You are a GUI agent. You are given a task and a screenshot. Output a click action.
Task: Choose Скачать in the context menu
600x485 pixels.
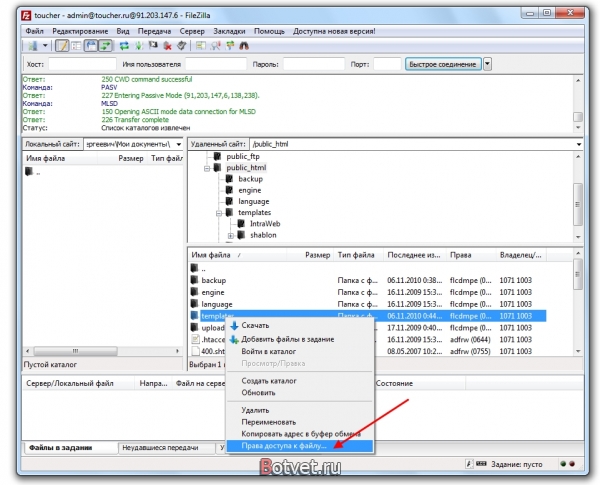(300, 325)
